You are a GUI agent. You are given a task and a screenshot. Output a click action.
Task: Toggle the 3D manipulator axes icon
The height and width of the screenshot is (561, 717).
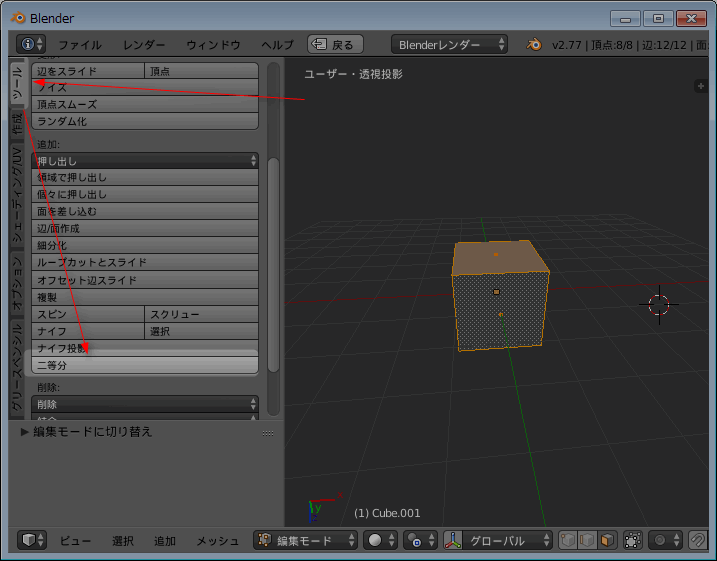(x=453, y=540)
